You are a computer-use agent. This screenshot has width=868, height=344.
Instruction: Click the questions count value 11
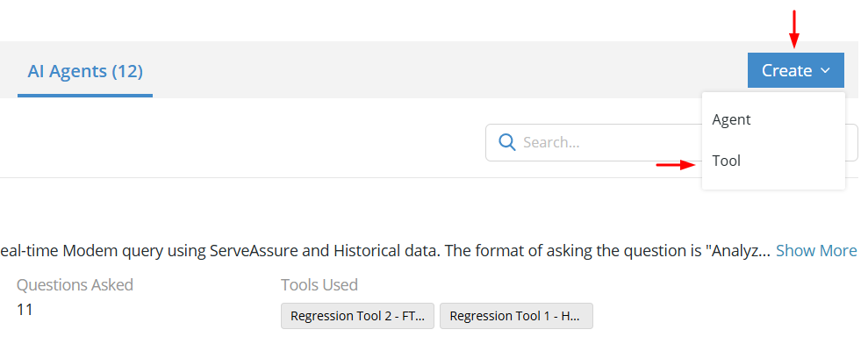click(x=25, y=309)
